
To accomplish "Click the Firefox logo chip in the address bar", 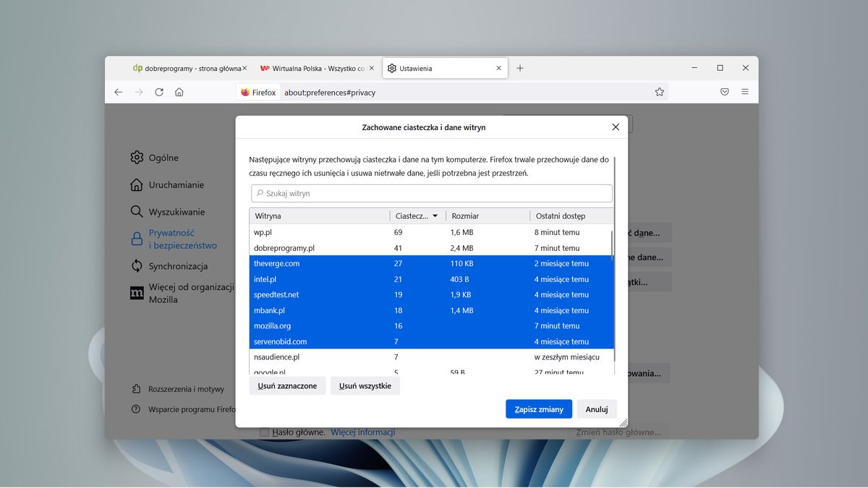I will [258, 92].
